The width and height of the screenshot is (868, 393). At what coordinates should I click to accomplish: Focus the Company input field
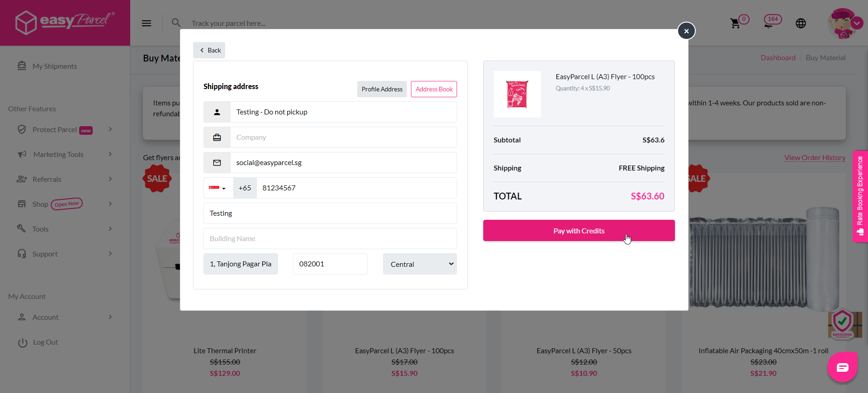coord(344,137)
